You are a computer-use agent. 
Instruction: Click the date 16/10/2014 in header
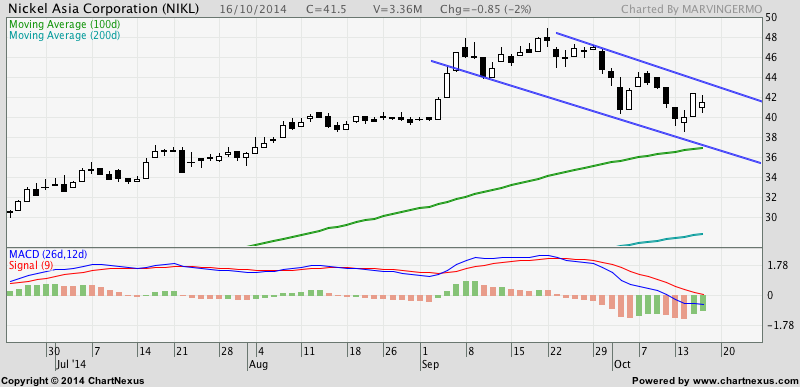click(253, 9)
